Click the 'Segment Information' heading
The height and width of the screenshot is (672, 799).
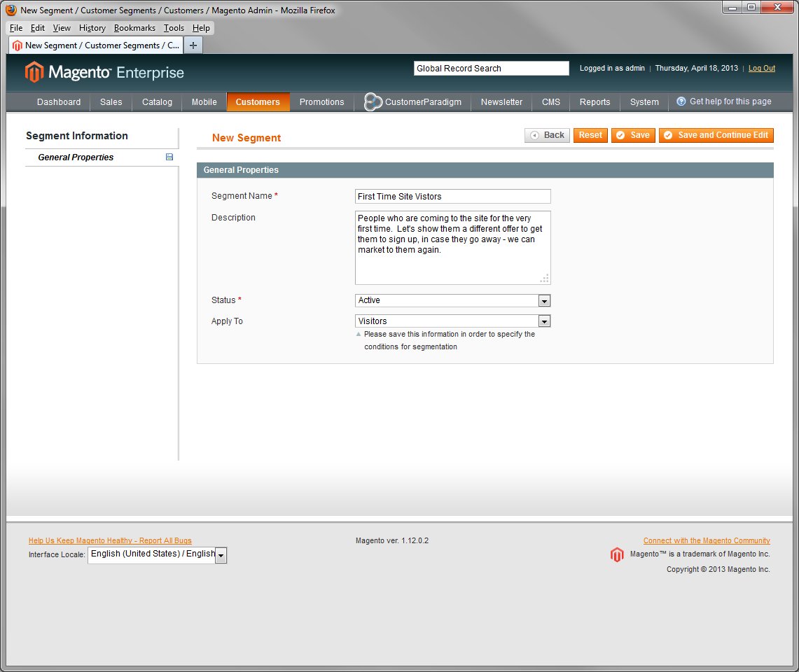coord(77,136)
